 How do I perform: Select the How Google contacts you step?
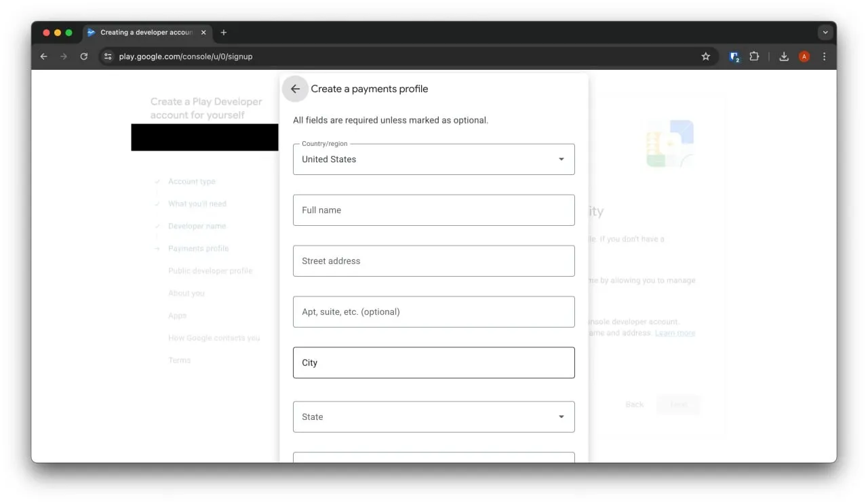pos(214,338)
